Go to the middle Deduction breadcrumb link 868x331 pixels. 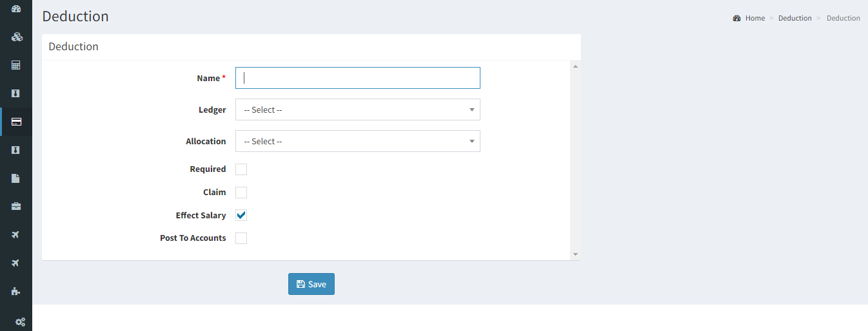[x=794, y=18]
